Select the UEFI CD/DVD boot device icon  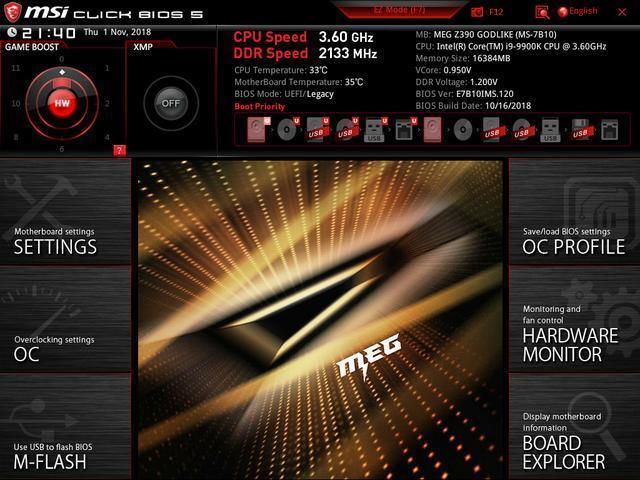(288, 129)
